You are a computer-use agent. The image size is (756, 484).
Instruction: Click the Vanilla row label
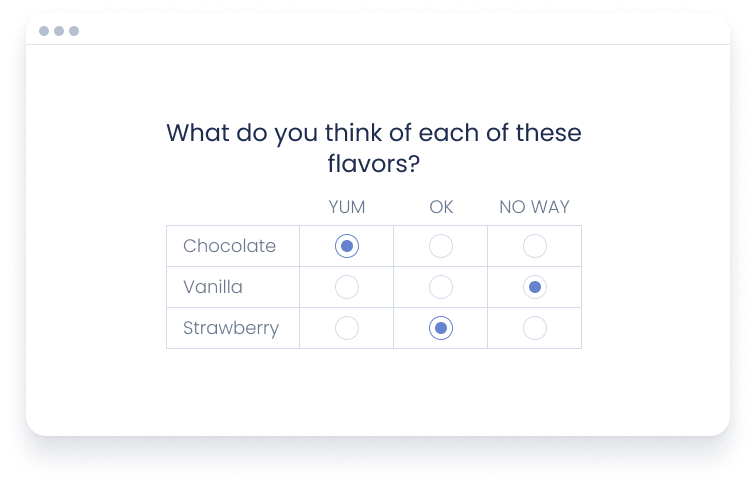pyautogui.click(x=213, y=287)
